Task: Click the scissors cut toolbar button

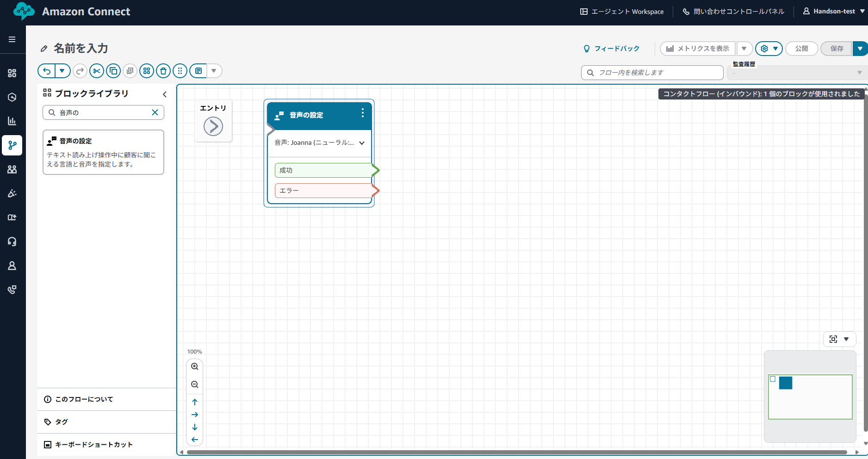Action: click(x=97, y=71)
